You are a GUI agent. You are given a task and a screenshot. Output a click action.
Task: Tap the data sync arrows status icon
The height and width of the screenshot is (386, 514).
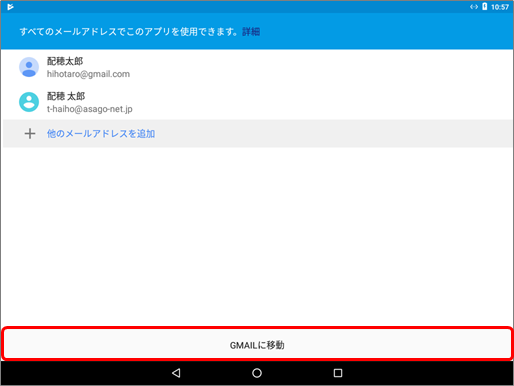[x=474, y=7]
